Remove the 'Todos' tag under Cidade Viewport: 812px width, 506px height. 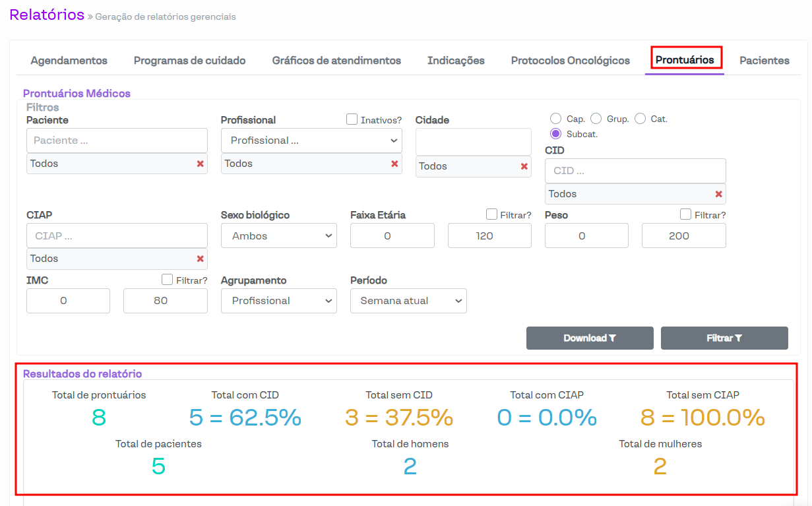[524, 166]
